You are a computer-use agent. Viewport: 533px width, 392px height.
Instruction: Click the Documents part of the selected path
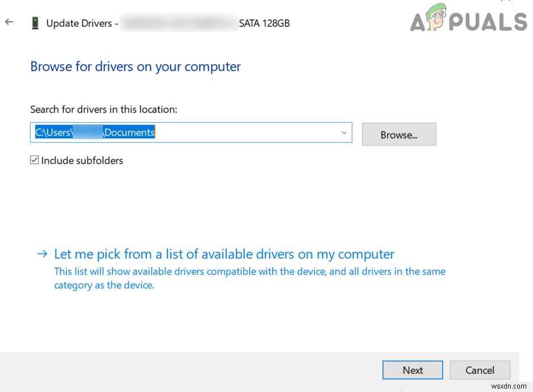coord(130,132)
